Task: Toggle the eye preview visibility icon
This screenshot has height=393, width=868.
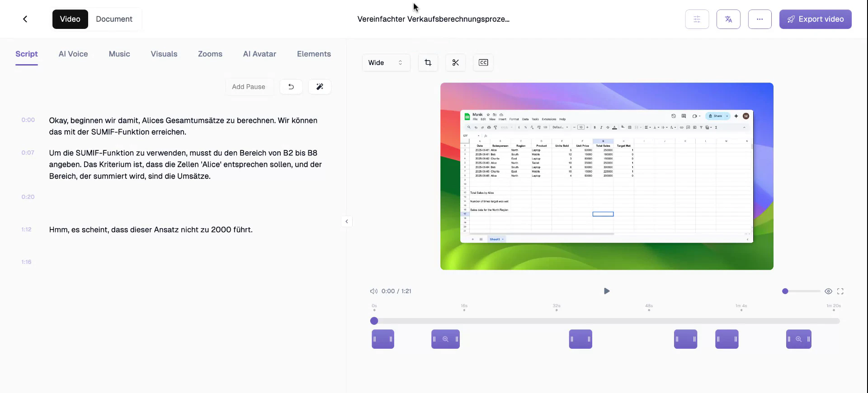Action: [828, 291]
